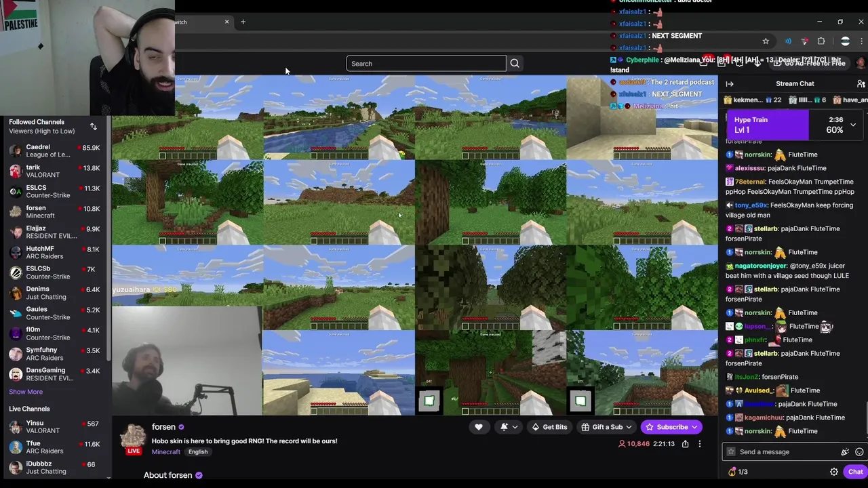The image size is (868, 488).
Task: Open the chat community users icon
Action: pos(861,84)
